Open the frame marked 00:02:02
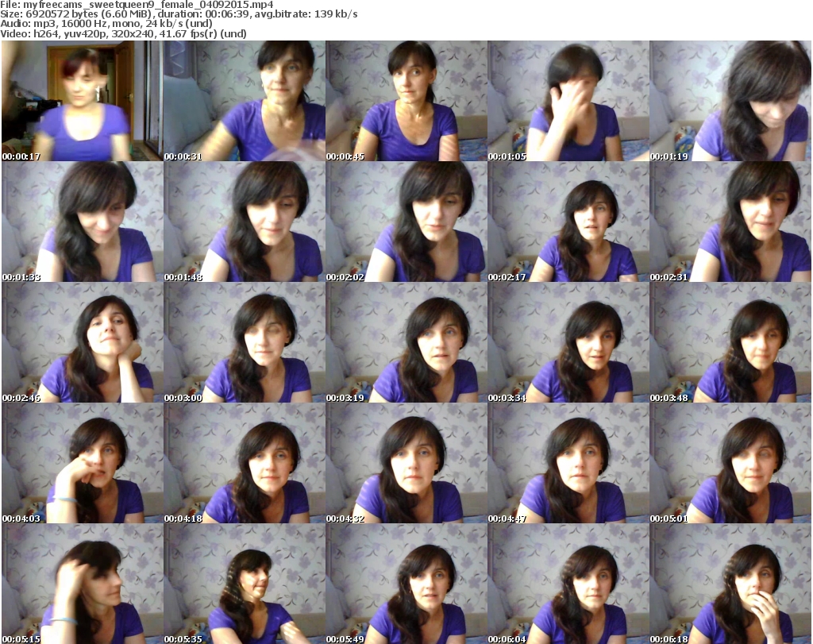This screenshot has width=813, height=644. point(406,222)
